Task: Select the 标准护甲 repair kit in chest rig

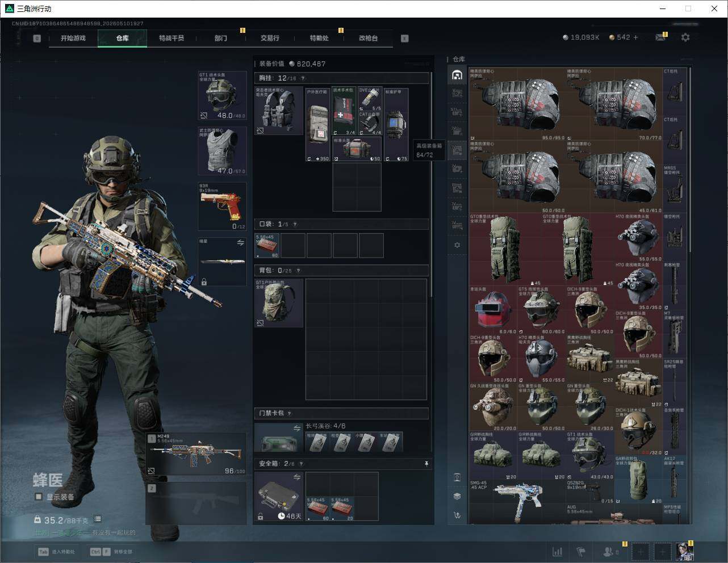Action: pos(396,125)
